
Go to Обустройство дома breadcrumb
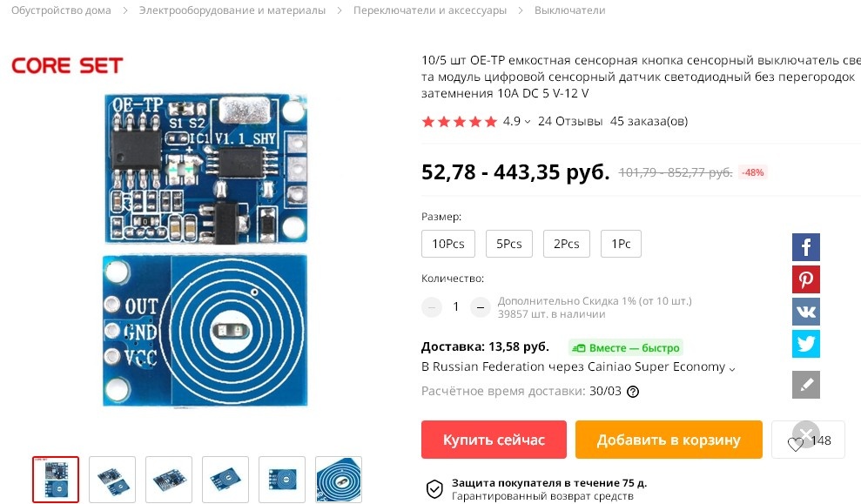(61, 10)
